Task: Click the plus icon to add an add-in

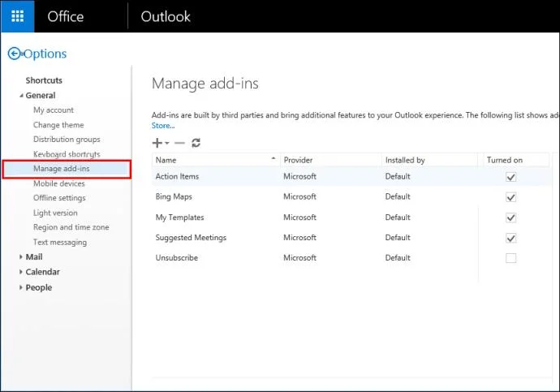Action: click(x=157, y=143)
